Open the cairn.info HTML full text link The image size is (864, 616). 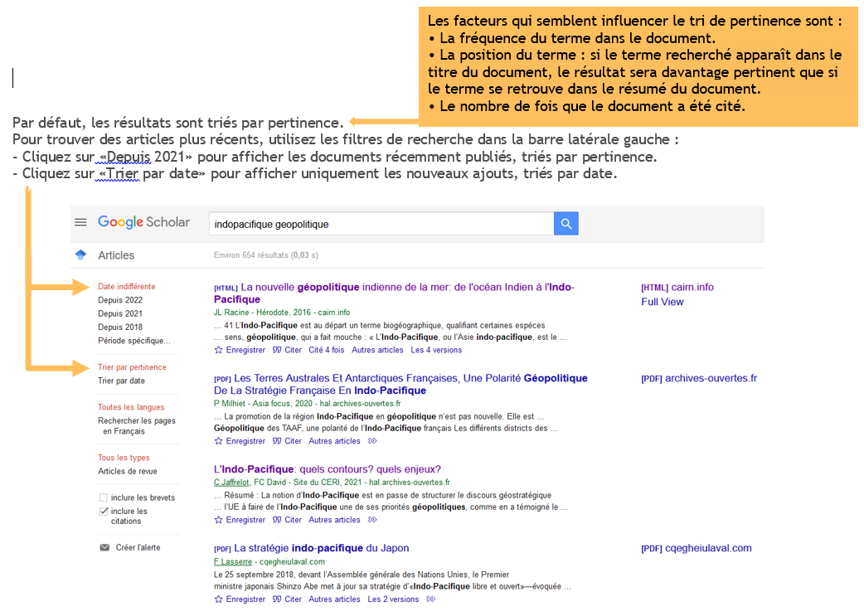click(677, 287)
